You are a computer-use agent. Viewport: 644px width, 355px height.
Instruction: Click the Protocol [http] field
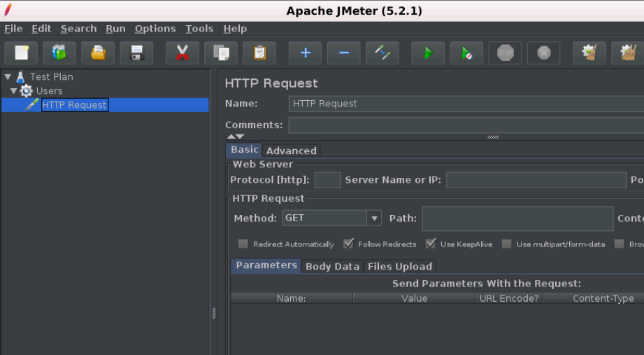coord(328,180)
